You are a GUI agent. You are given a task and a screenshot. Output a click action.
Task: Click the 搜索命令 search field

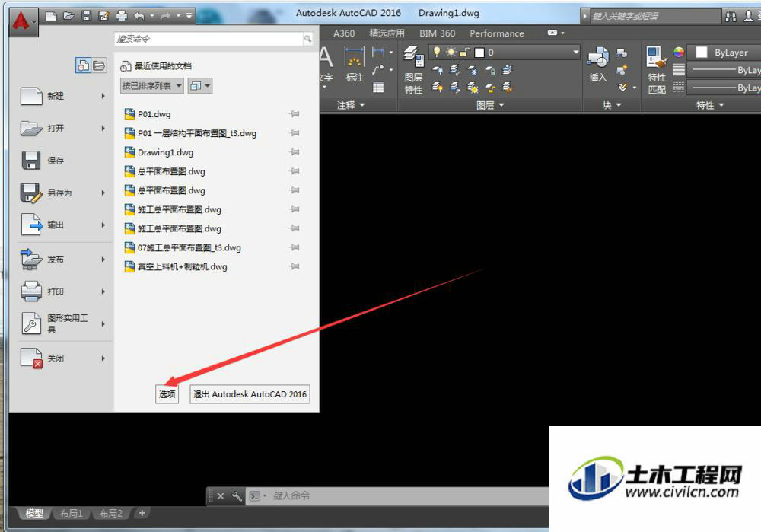point(209,39)
